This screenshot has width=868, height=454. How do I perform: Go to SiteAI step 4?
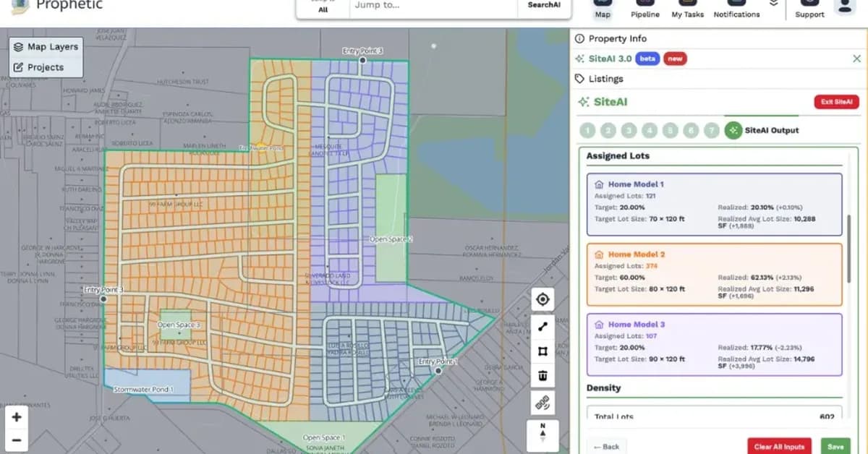tap(650, 131)
